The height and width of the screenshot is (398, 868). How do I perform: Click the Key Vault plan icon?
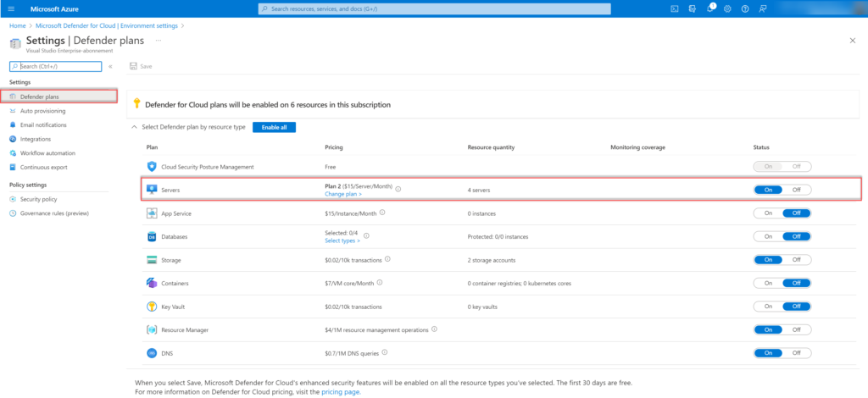tap(152, 307)
